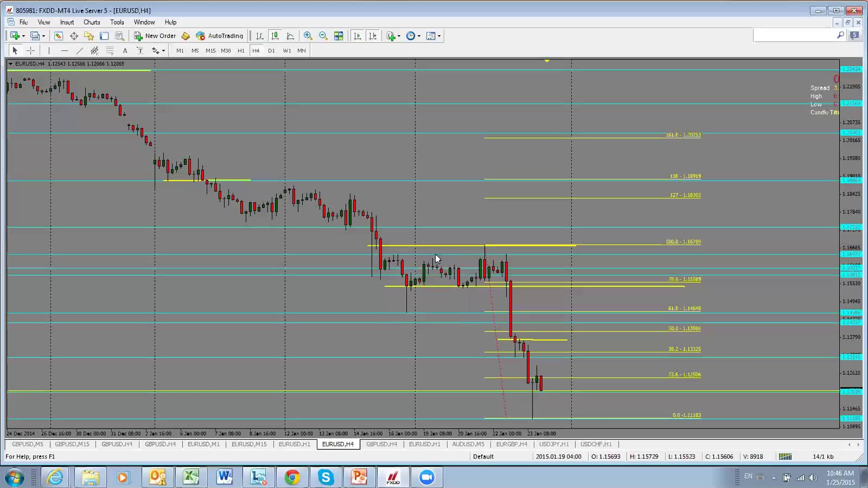Switch to the USDJPY,H1 chart tab
Image resolution: width=868 pixels, height=488 pixels.
tap(553, 444)
